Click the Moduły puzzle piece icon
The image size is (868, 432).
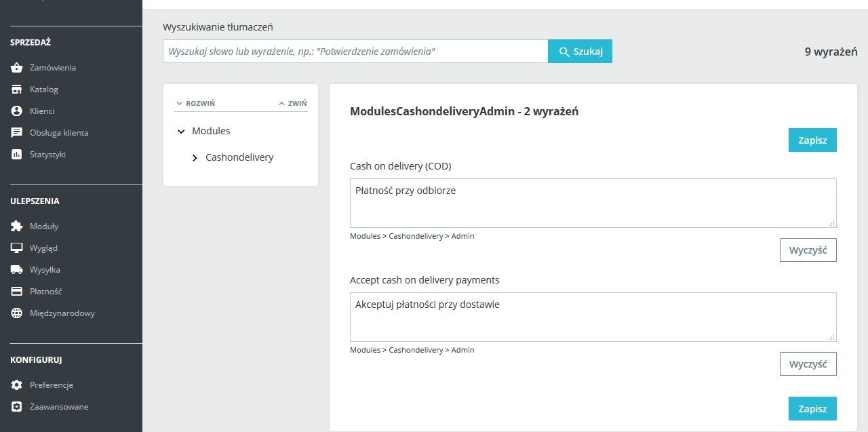point(17,227)
